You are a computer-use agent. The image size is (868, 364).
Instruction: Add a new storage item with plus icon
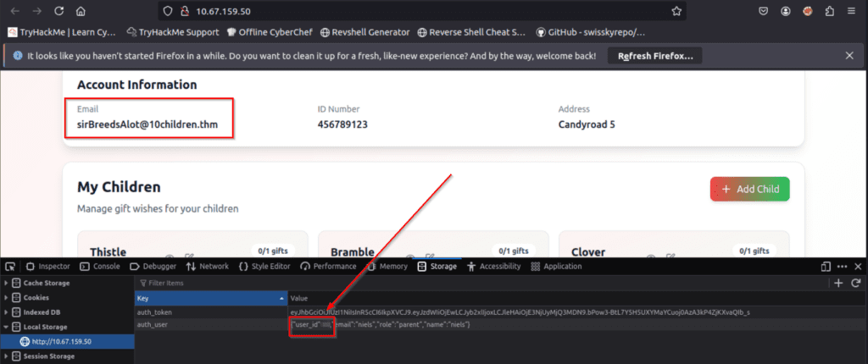(x=838, y=283)
